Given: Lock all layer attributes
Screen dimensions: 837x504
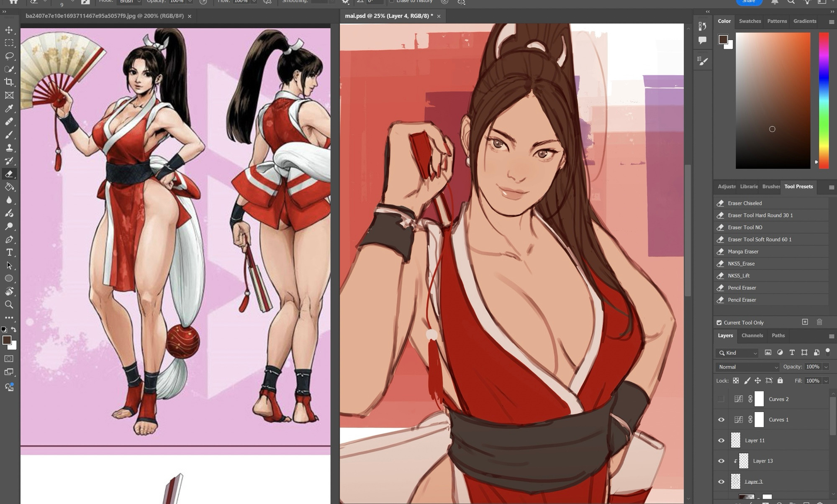Looking at the screenshot, I should [x=780, y=381].
